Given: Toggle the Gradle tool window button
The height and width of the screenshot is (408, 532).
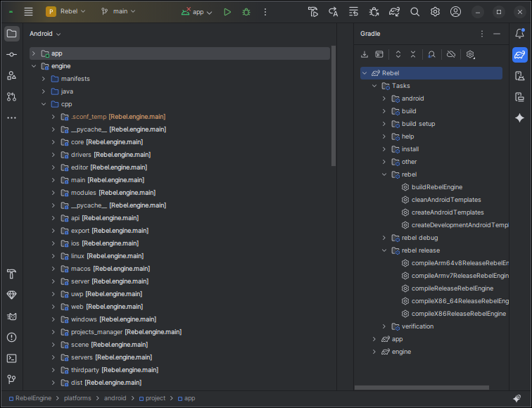Looking at the screenshot, I should pyautogui.click(x=520, y=55).
